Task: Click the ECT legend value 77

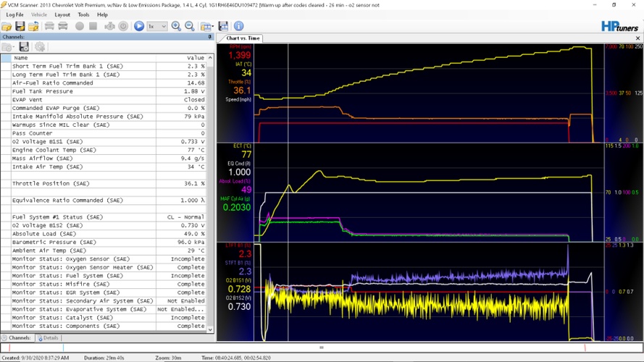Action: point(246,155)
